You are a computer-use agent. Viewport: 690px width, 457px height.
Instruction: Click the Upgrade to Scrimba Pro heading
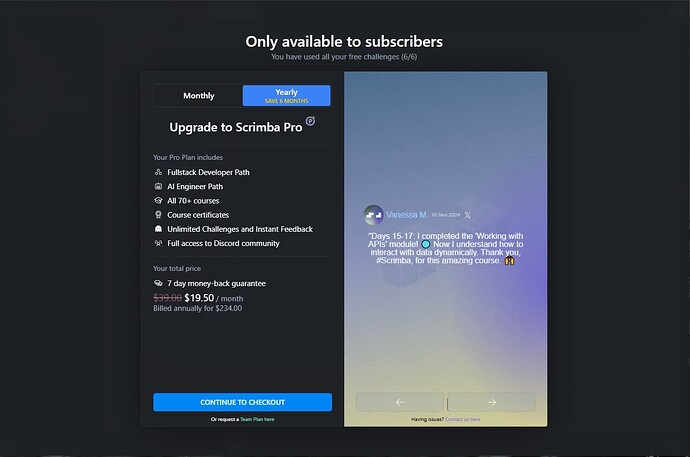[x=236, y=127]
